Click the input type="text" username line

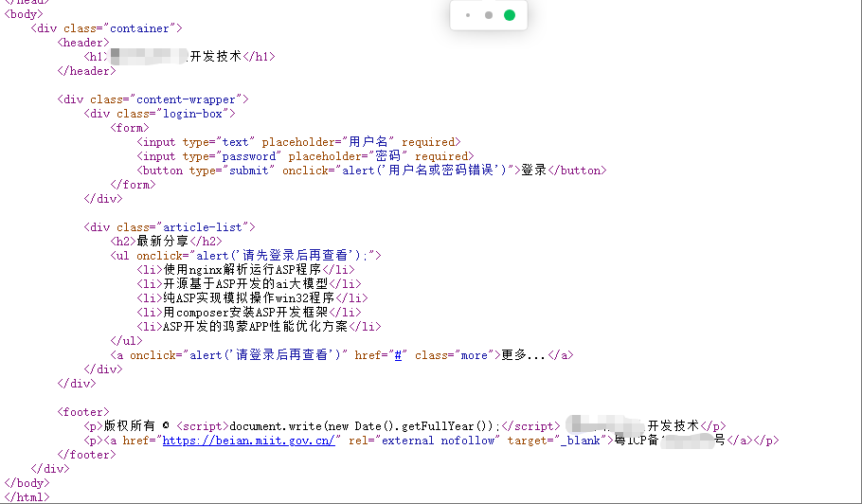tap(298, 142)
